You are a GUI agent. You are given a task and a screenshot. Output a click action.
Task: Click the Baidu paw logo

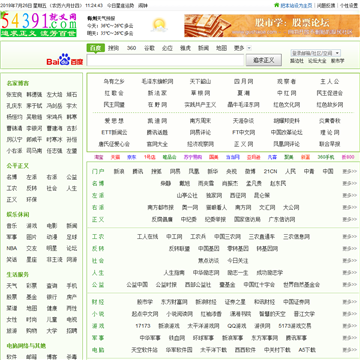(65, 59)
